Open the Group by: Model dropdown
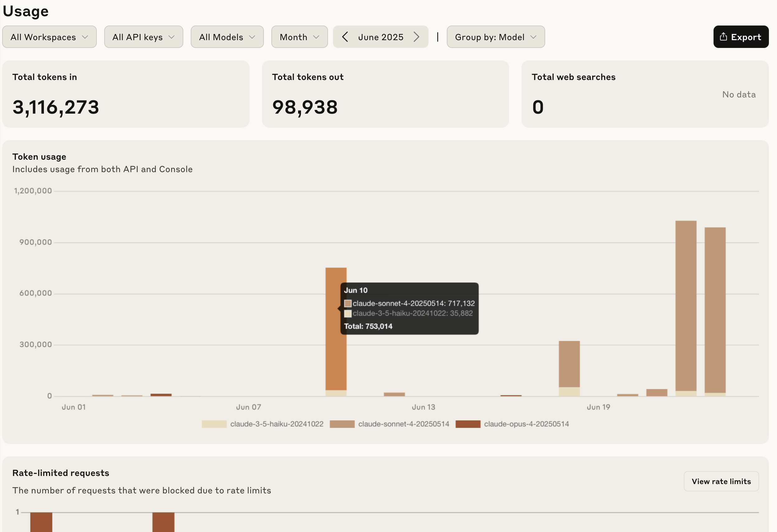 (495, 37)
